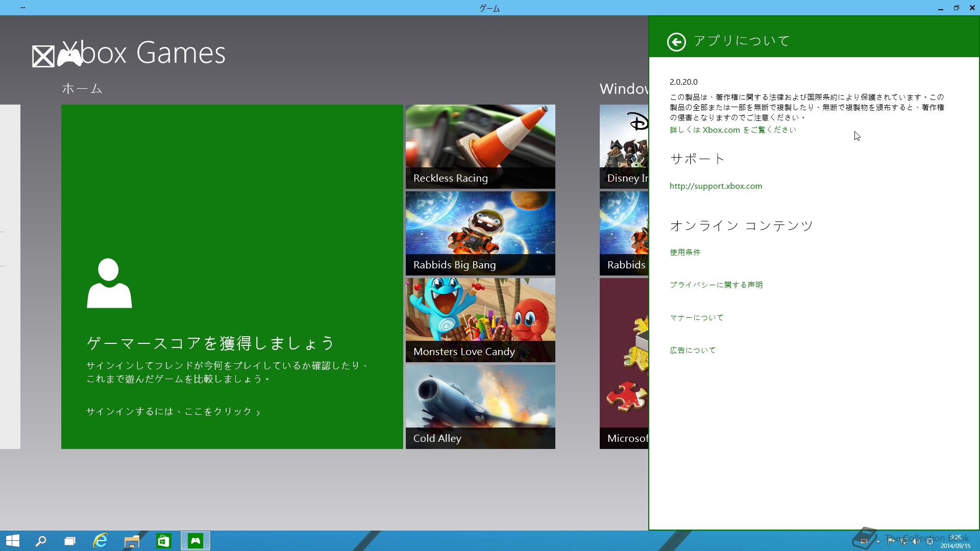Open the Xbox controller icon in the header
Viewport: 980px width, 551px height.
pos(69,57)
